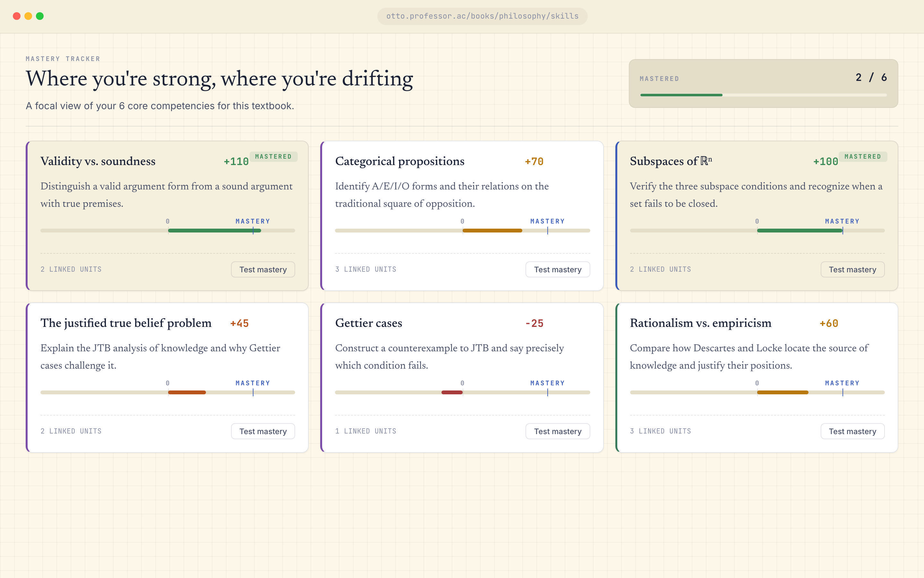Click the page heading about drifting

pyautogui.click(x=219, y=79)
